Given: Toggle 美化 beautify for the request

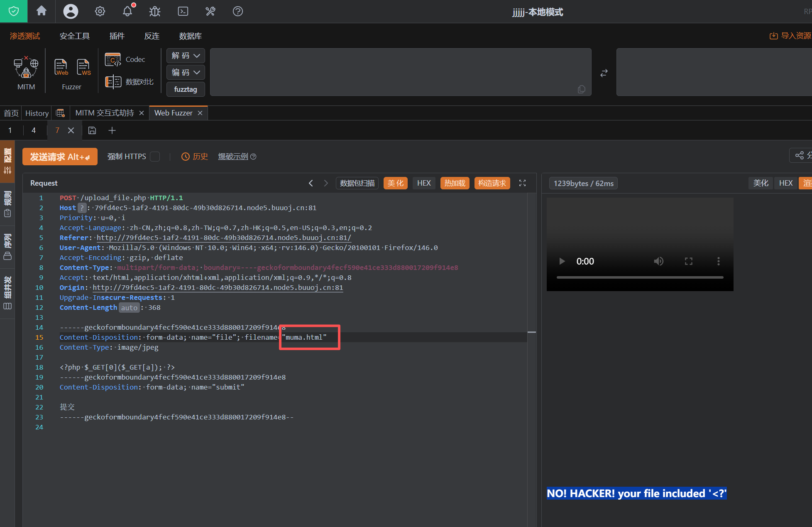Looking at the screenshot, I should coord(395,183).
